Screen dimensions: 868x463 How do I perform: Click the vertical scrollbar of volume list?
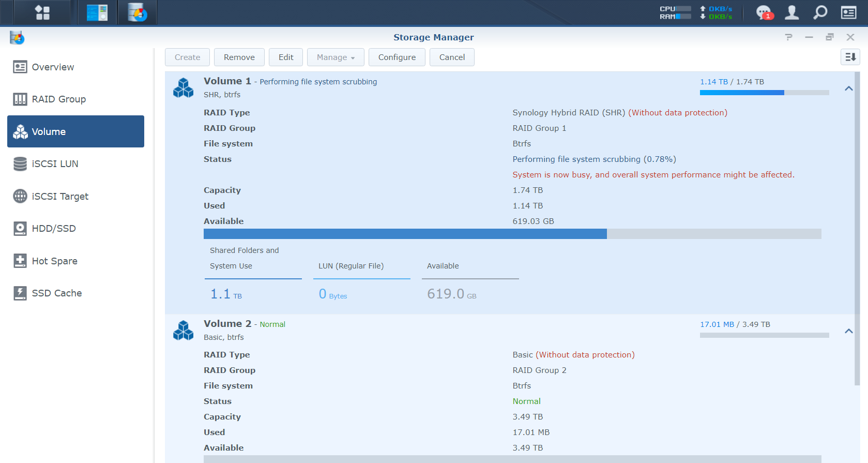pyautogui.click(x=857, y=229)
